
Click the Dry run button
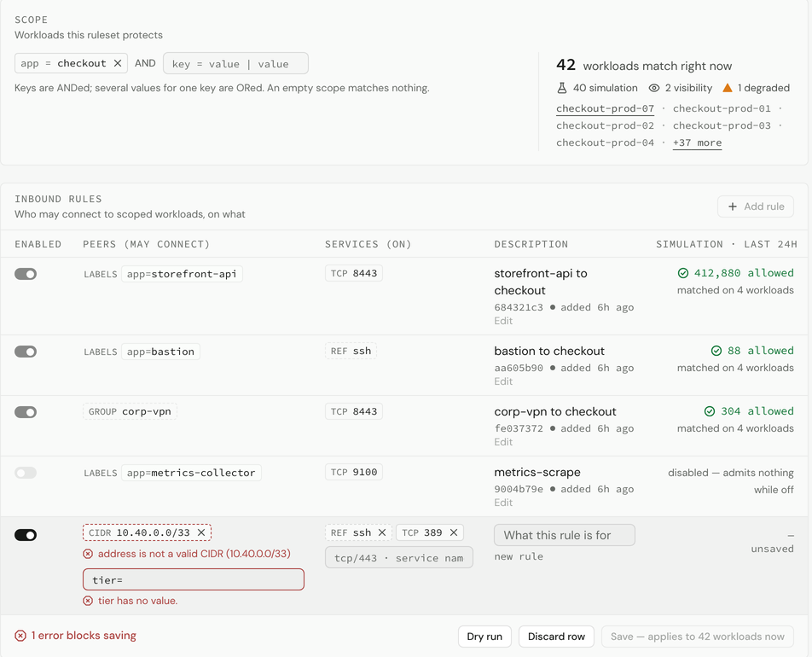pos(484,637)
